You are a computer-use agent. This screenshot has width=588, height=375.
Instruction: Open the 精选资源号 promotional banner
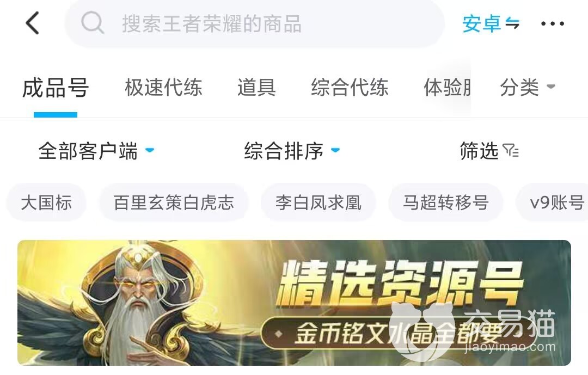[x=294, y=303]
